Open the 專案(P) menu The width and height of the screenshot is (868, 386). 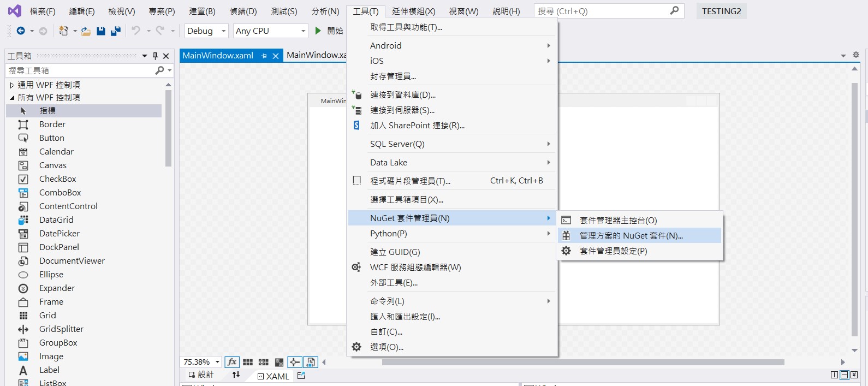162,11
